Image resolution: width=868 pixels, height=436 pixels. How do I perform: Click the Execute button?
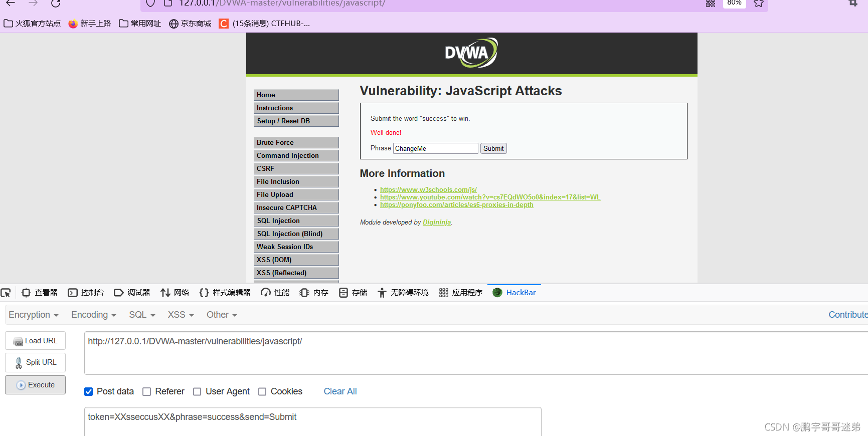click(x=35, y=385)
